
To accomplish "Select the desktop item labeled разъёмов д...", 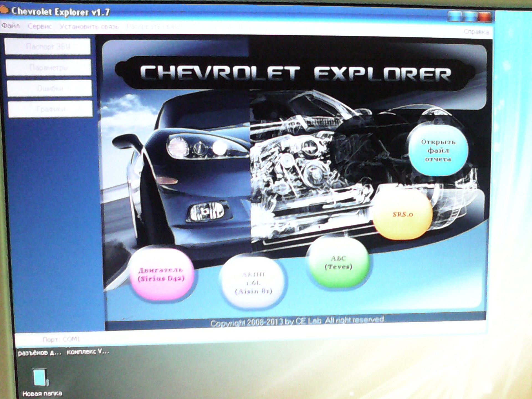I will [x=39, y=353].
